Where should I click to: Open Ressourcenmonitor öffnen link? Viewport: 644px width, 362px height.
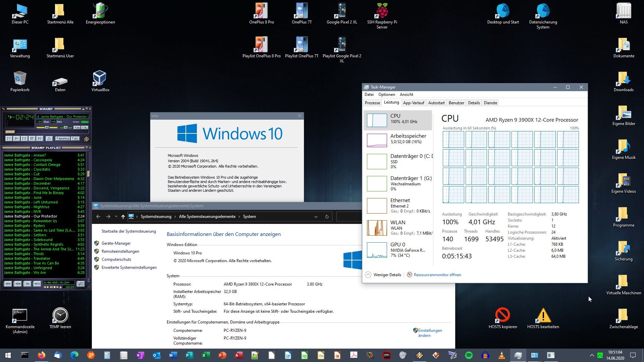[x=437, y=275]
